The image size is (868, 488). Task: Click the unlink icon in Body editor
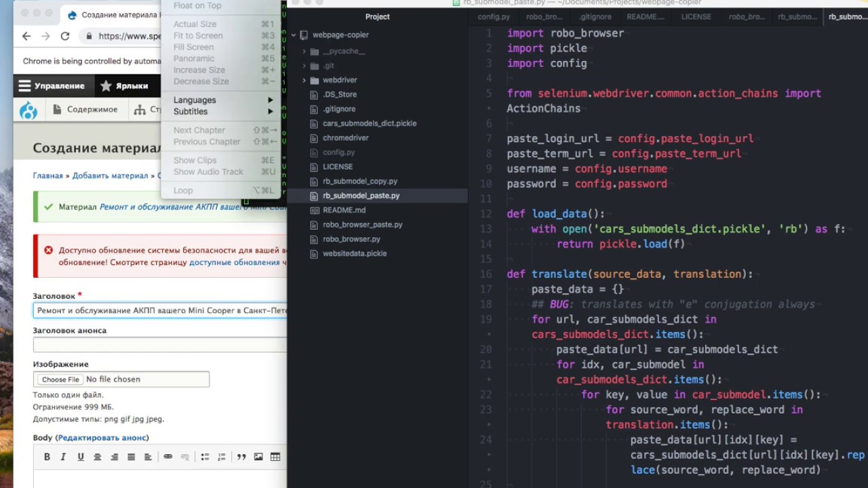pyautogui.click(x=184, y=457)
